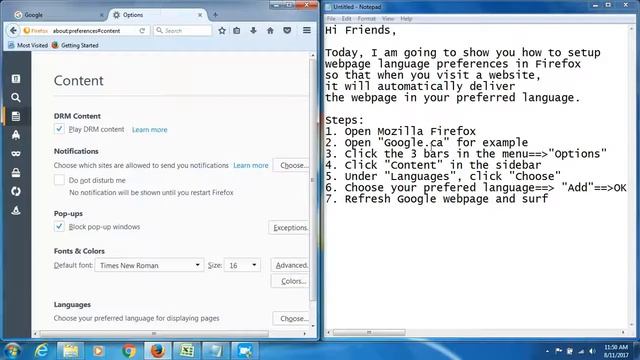Open the Firefox downloads arrow icon
This screenshot has width=640, height=360.
(x=253, y=31)
